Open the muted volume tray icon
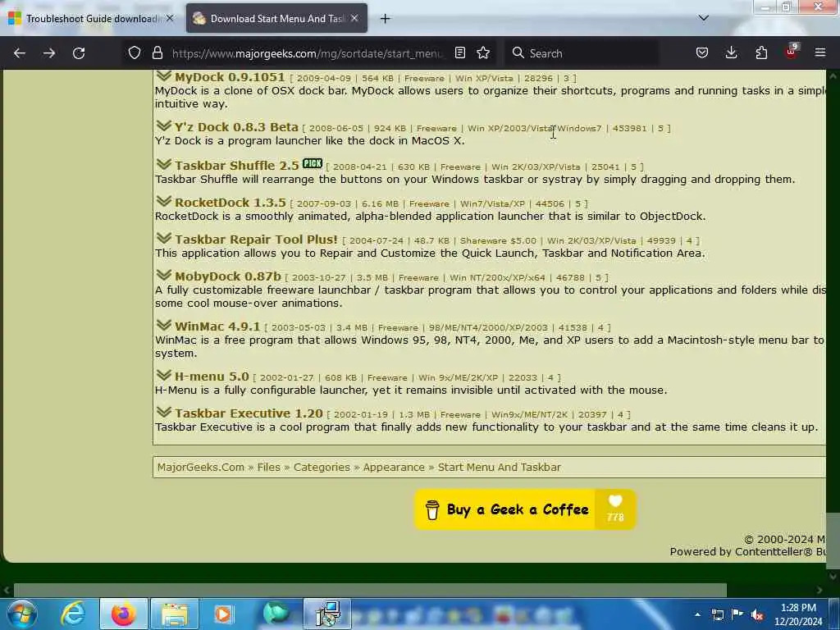 click(757, 614)
